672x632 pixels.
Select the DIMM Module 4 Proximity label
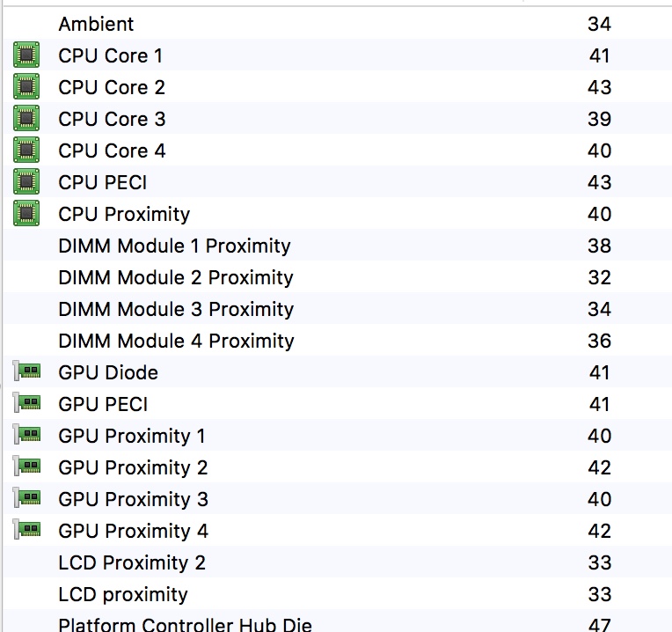(x=176, y=341)
